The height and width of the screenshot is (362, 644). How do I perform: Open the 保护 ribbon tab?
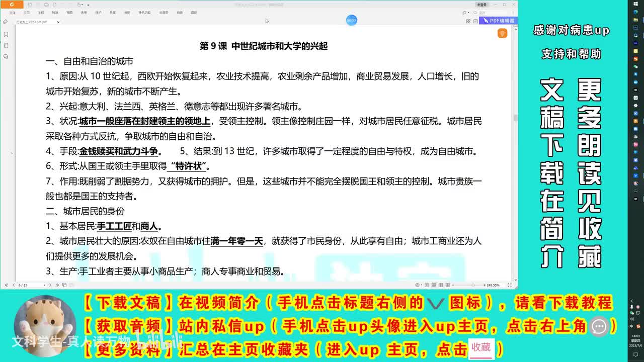tap(98, 13)
